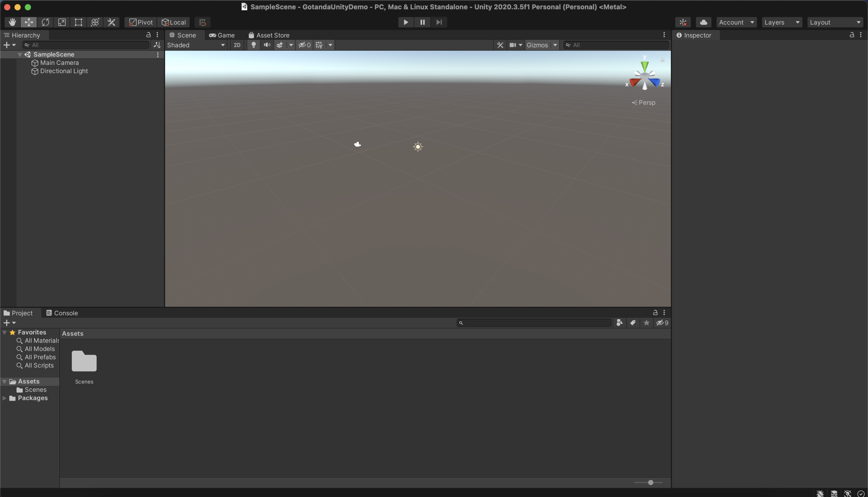This screenshot has width=868, height=497.
Task: Expand the Packages folder
Action: [4, 398]
